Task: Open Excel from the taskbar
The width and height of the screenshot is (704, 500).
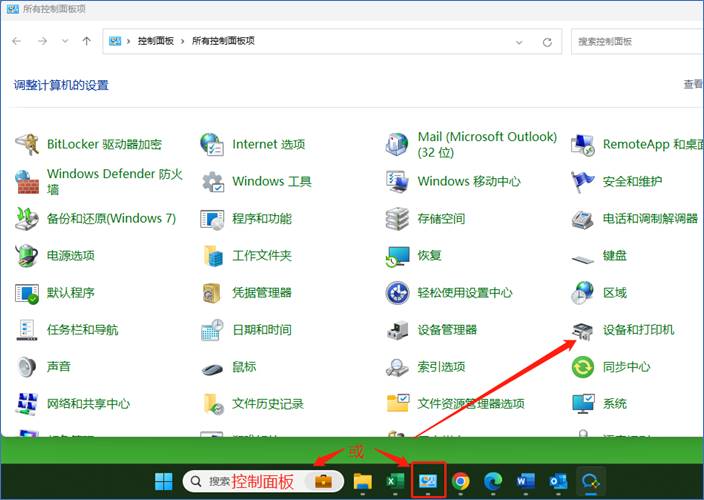Action: click(395, 482)
